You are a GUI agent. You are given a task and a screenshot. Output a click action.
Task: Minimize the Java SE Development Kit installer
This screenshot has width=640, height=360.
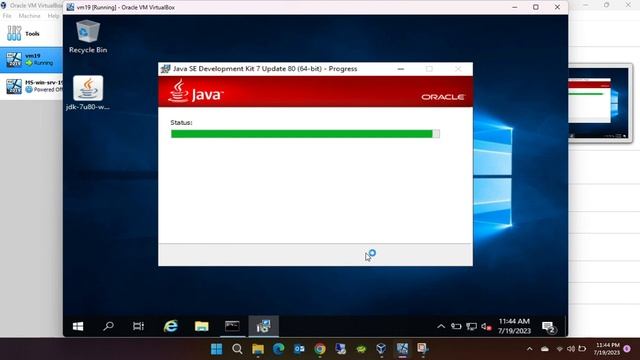pyautogui.click(x=401, y=69)
